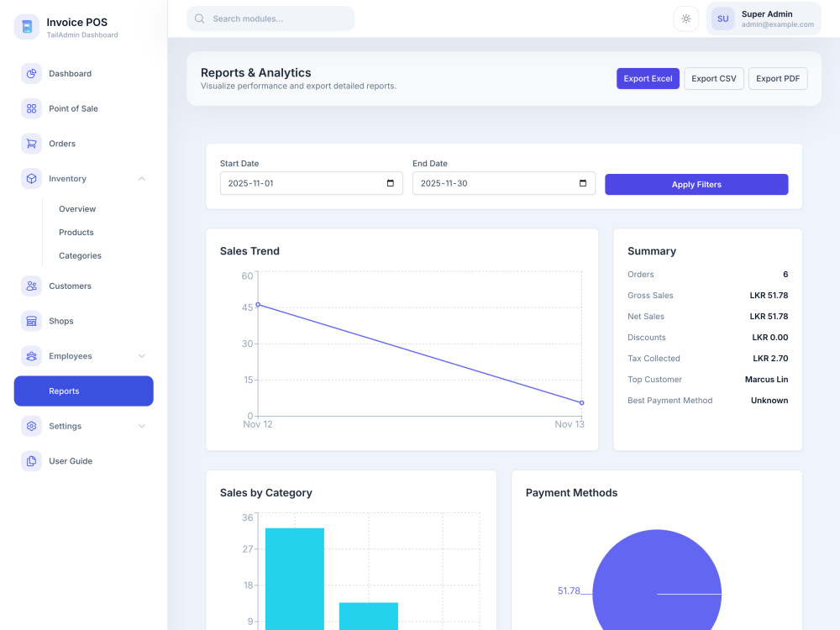
Task: Collapse the Inventory submenu chevron
Action: (141, 179)
